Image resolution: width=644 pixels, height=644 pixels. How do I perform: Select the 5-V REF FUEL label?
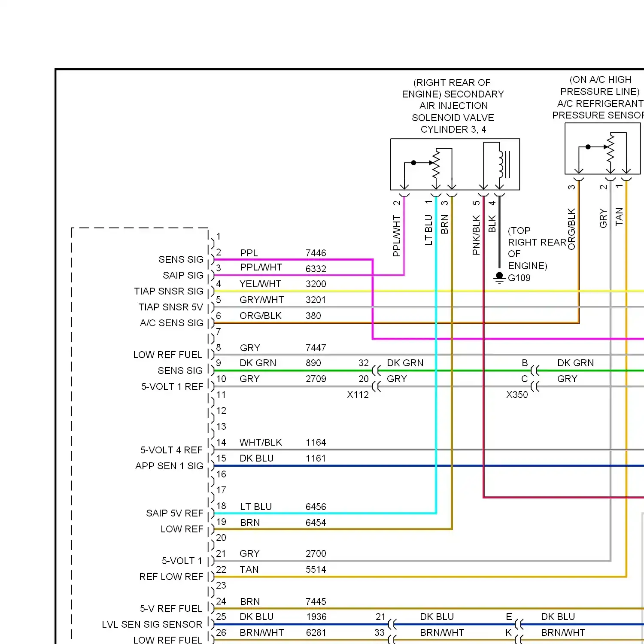[171, 608]
